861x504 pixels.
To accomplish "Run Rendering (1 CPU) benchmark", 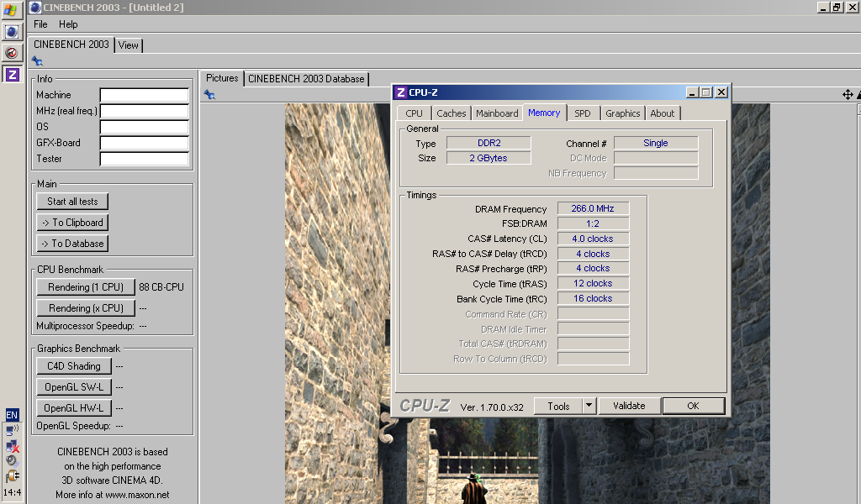I will click(x=86, y=286).
